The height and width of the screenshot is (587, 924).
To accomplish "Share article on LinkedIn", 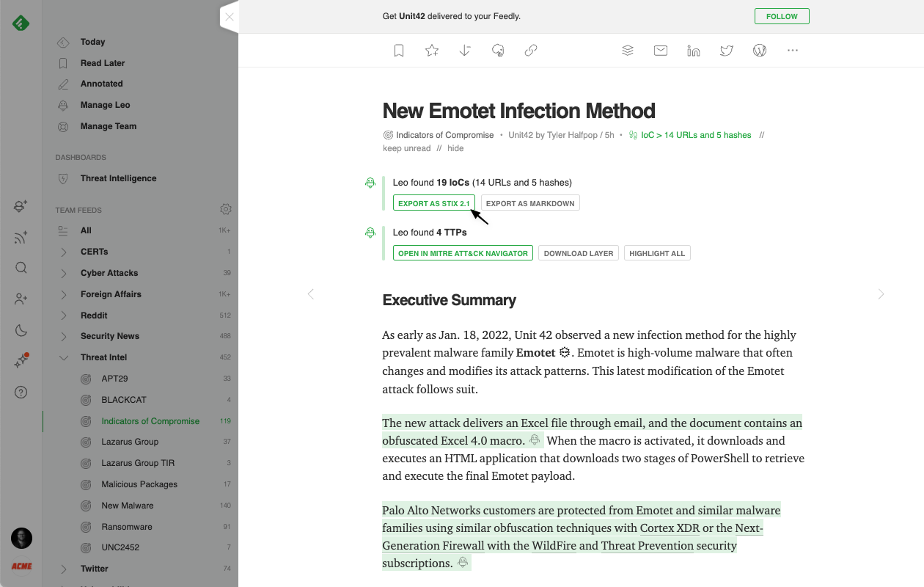I will pos(694,51).
